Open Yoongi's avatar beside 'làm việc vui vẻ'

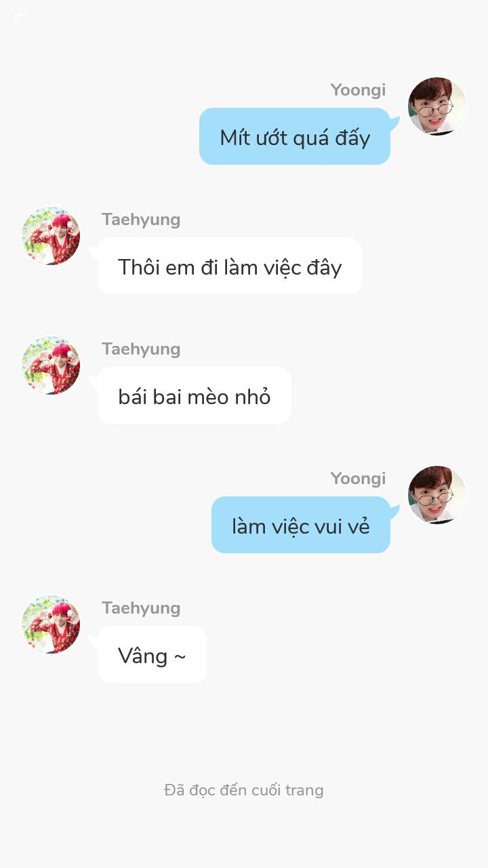437,495
